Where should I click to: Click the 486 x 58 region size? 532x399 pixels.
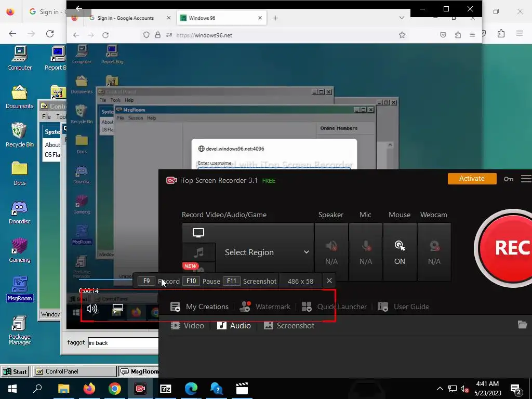pos(300,281)
